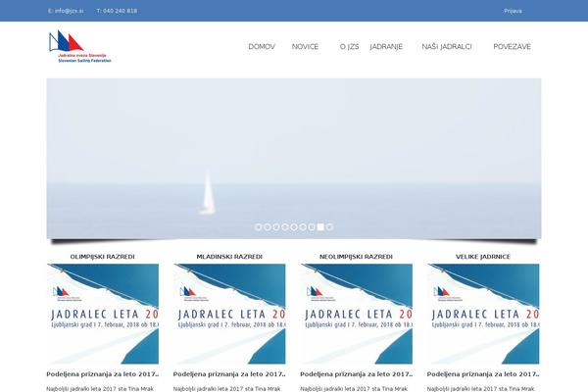Click Jadralec leta thumbnail under Neolimpijski razredi
The height and width of the screenshot is (392, 588).
coord(357,314)
